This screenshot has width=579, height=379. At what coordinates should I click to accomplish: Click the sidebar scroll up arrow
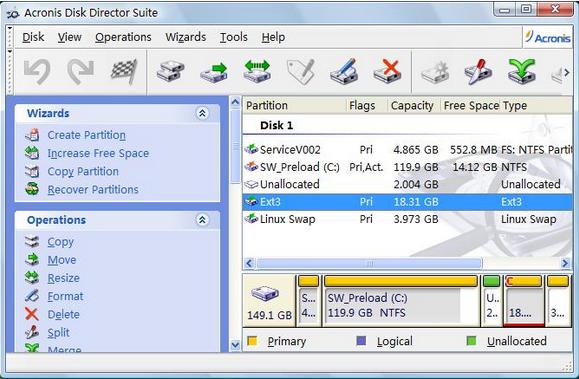click(x=235, y=102)
